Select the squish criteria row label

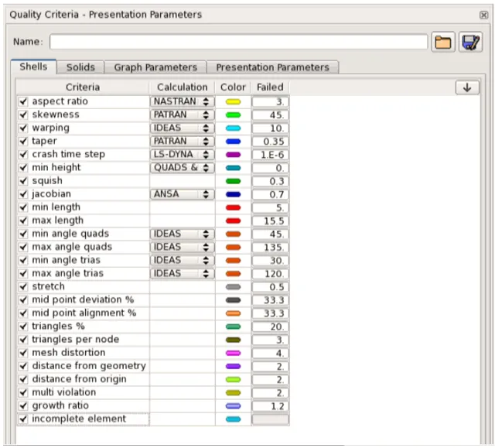coord(47,181)
